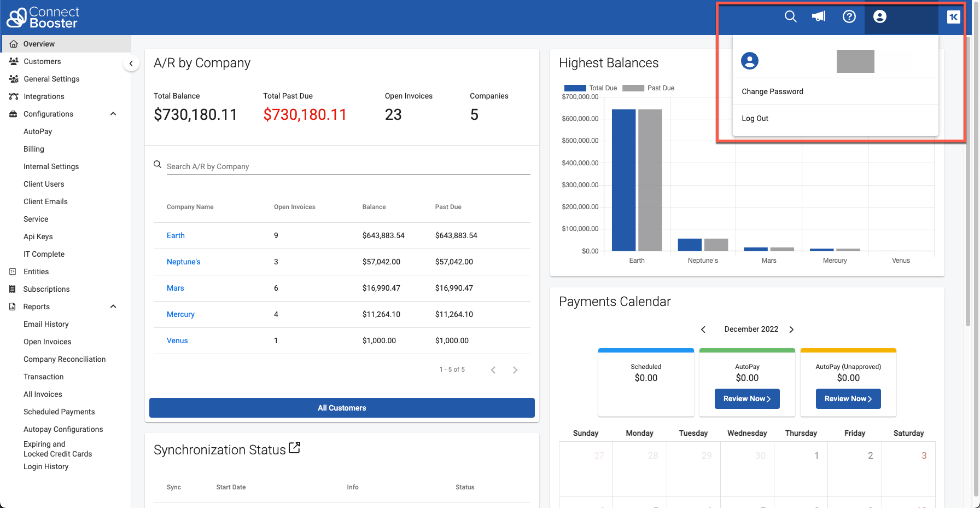The height and width of the screenshot is (508, 980).
Task: Toggle Total Due legend series
Action: coord(590,88)
